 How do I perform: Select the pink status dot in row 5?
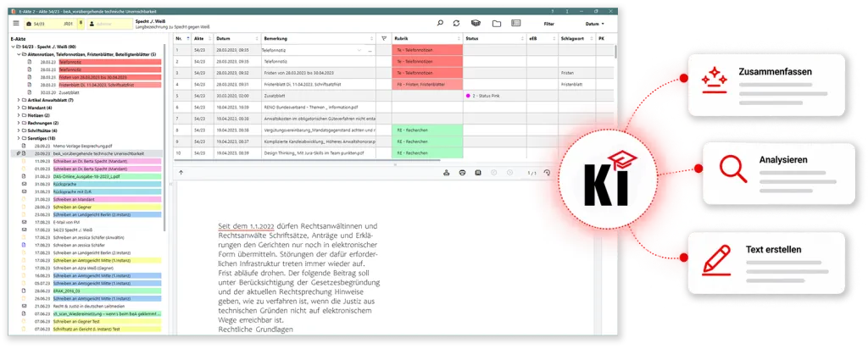[x=468, y=96]
